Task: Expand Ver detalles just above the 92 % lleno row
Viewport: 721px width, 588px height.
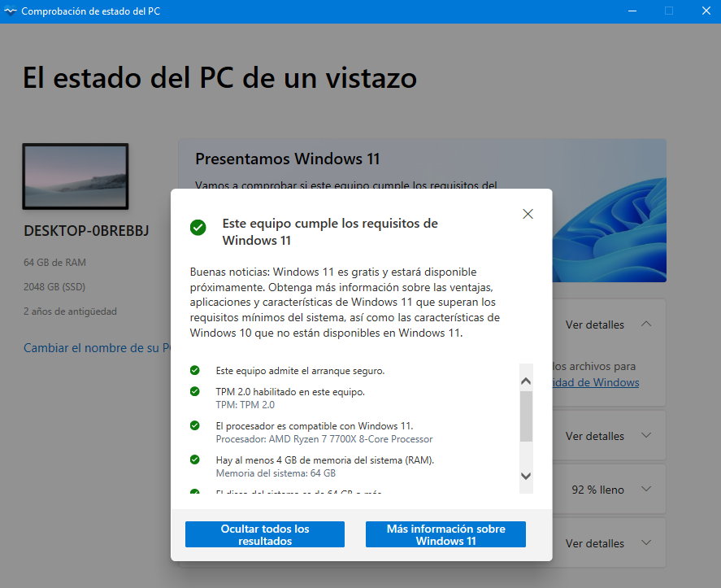Action: (646, 436)
